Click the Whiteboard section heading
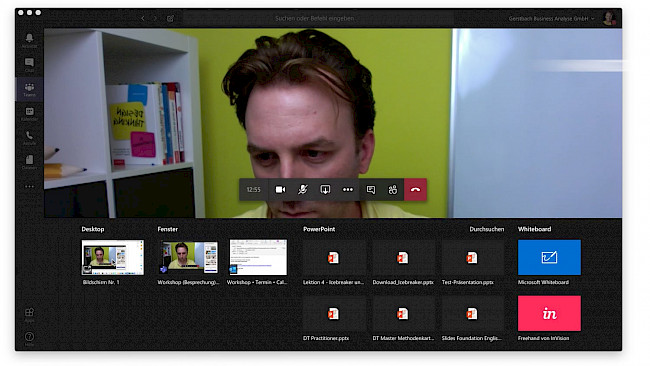 click(x=534, y=229)
